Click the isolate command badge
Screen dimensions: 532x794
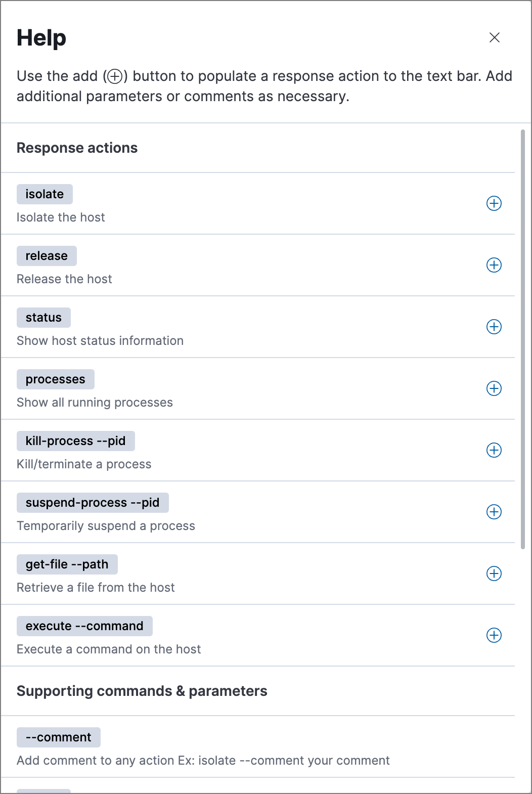45,194
